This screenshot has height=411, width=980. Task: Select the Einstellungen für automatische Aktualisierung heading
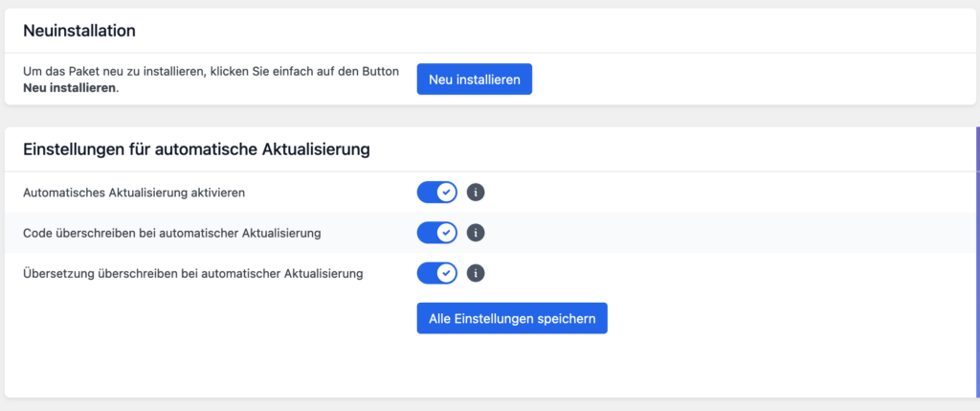pyautogui.click(x=196, y=149)
